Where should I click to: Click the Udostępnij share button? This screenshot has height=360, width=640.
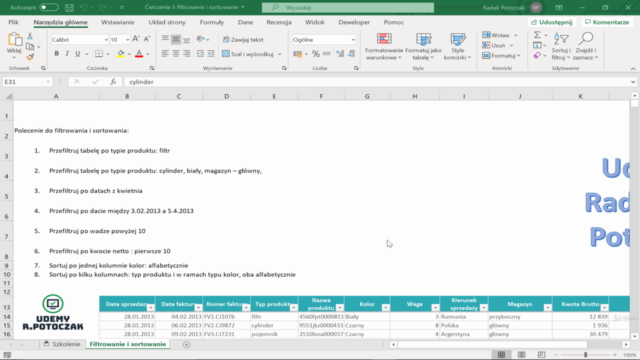point(551,22)
